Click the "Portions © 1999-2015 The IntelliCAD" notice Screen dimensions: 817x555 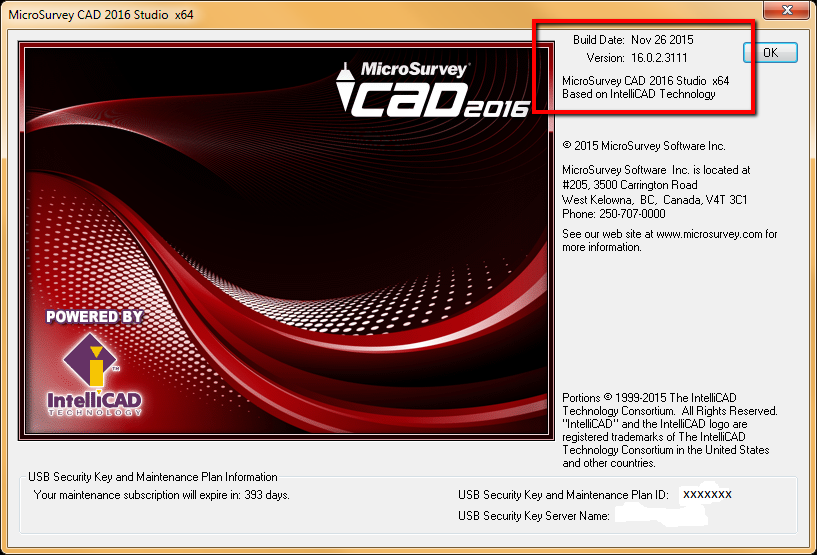(x=649, y=398)
